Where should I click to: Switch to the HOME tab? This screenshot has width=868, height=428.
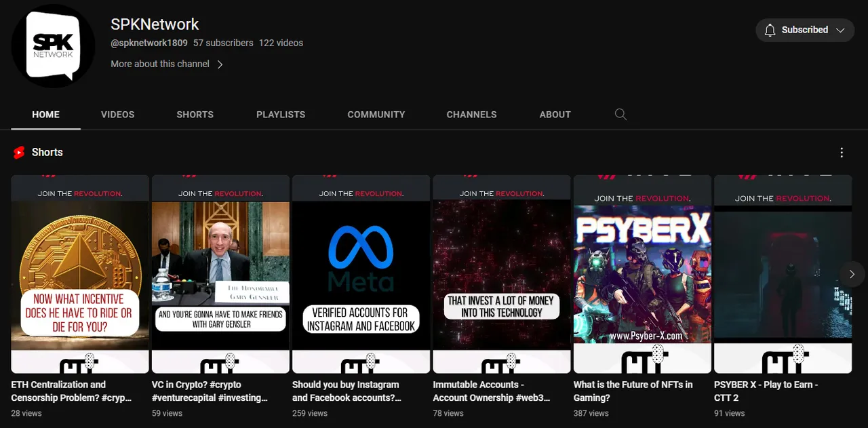point(46,115)
